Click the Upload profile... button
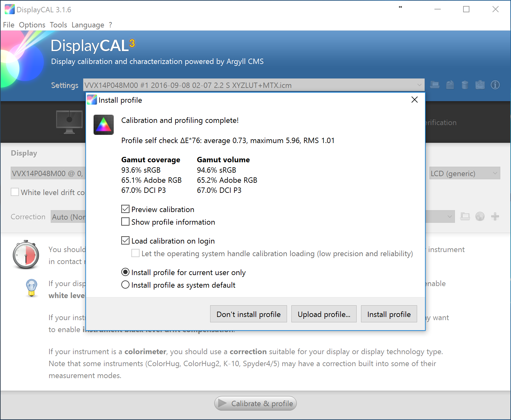The height and width of the screenshot is (420, 511). coord(324,314)
